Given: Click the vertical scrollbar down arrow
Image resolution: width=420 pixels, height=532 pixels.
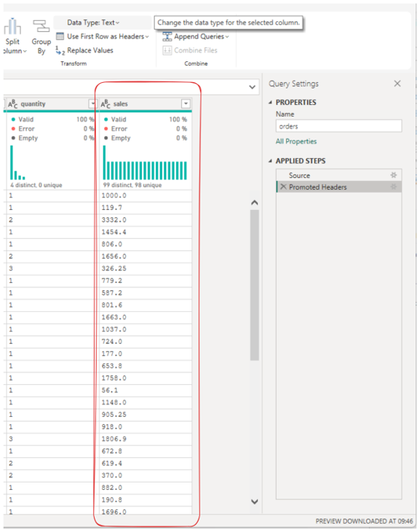Looking at the screenshot, I should coord(254,501).
